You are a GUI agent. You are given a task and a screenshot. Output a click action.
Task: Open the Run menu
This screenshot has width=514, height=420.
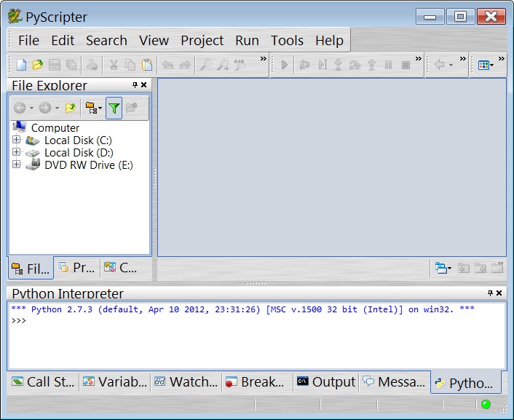coord(247,40)
